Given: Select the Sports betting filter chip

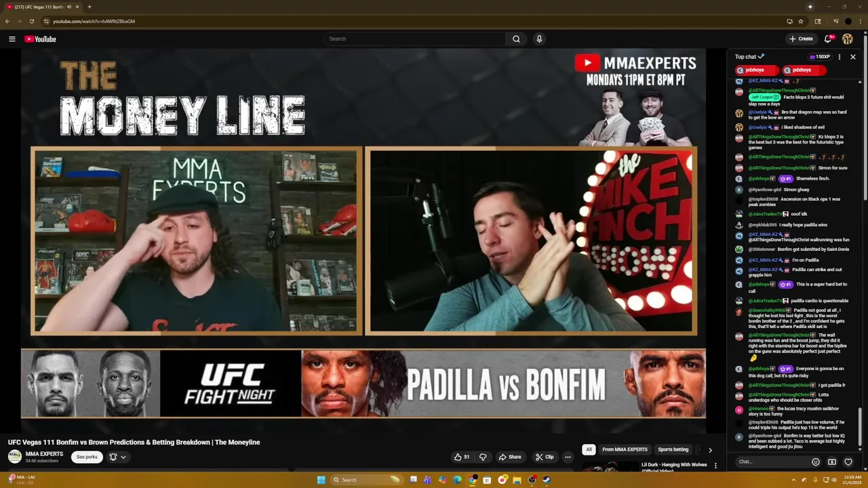Looking at the screenshot, I should (x=673, y=449).
